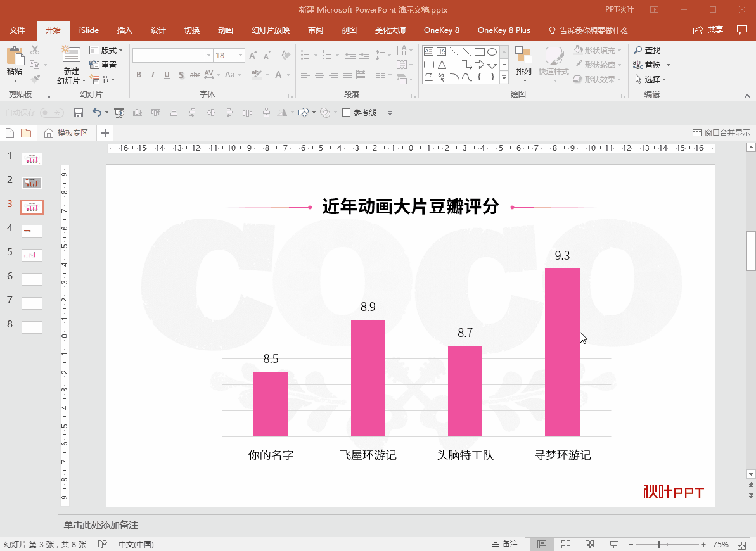Screen dimensions: 756x551
Task: Click the Format Painter brush icon
Action: 35,79
